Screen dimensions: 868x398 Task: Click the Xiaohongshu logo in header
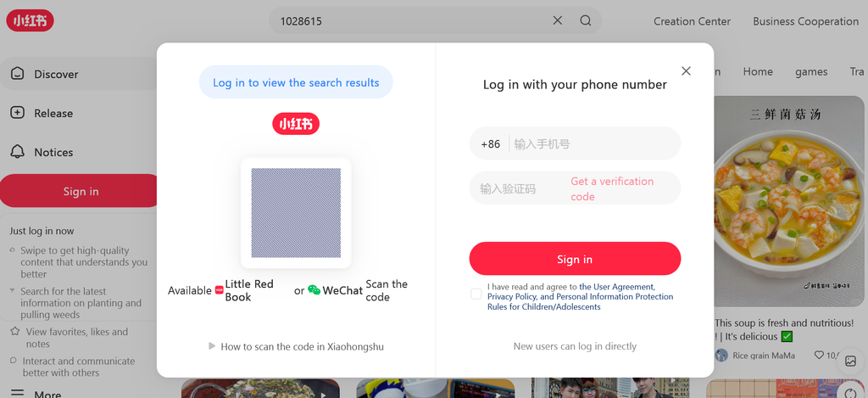click(30, 20)
